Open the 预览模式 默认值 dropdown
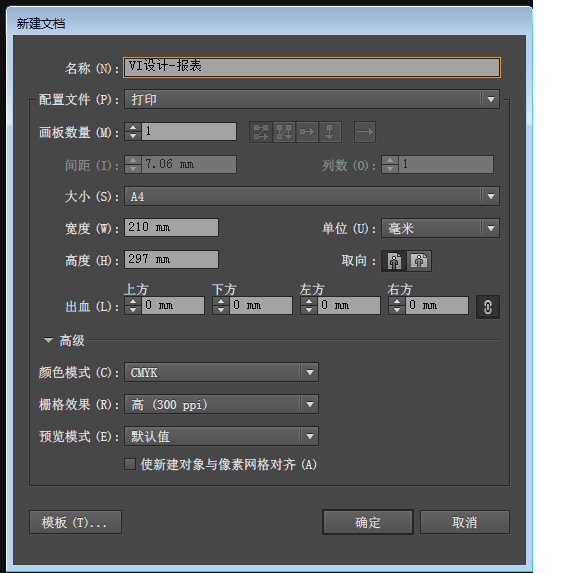This screenshot has width=567, height=573. point(221,436)
